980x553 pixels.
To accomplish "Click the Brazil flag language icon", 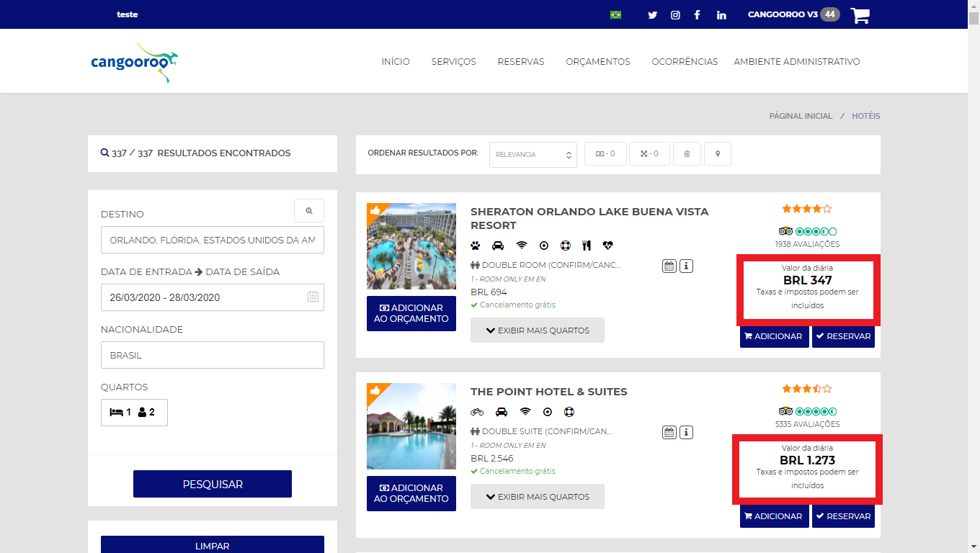I will coord(615,14).
